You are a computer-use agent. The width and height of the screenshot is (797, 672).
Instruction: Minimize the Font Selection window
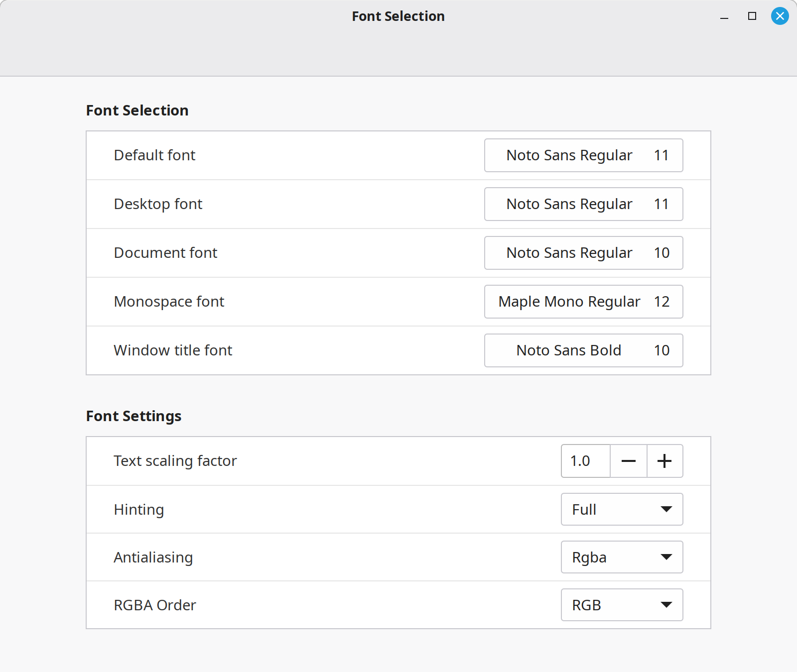click(x=724, y=16)
